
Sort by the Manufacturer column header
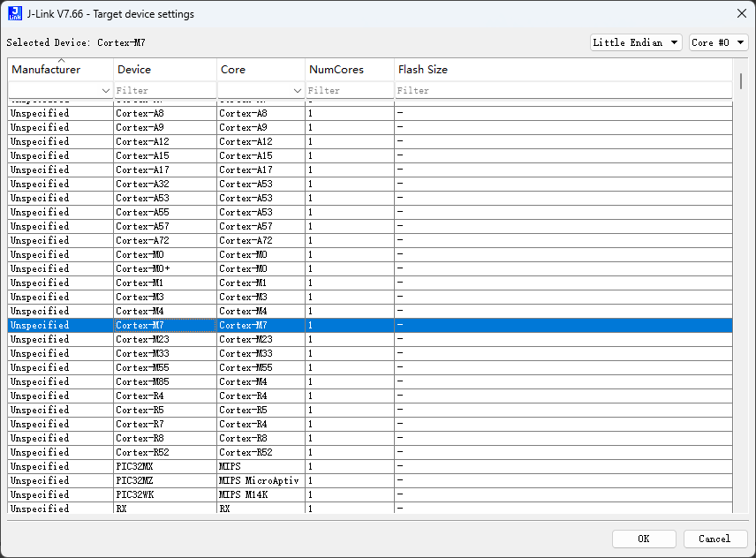tap(60, 70)
